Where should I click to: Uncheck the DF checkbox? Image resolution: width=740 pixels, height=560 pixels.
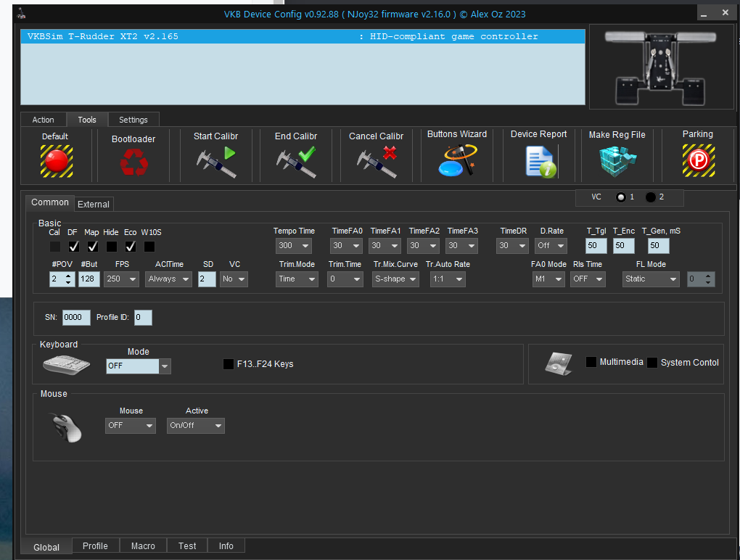(x=73, y=246)
